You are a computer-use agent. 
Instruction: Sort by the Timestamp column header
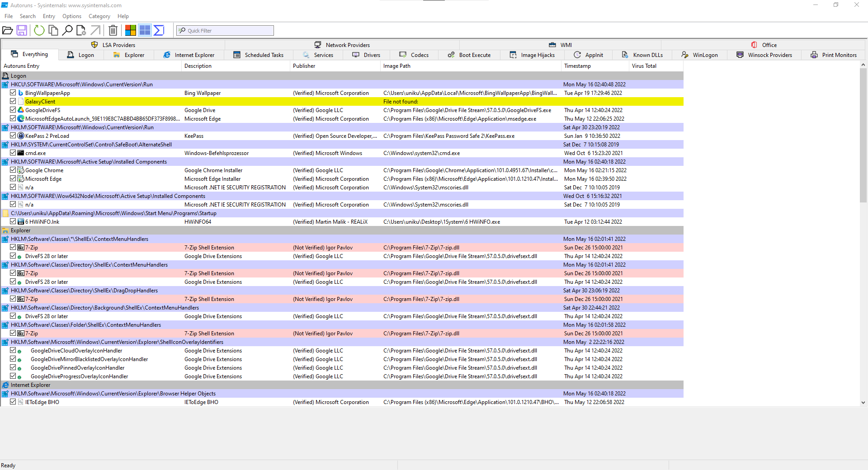595,66
